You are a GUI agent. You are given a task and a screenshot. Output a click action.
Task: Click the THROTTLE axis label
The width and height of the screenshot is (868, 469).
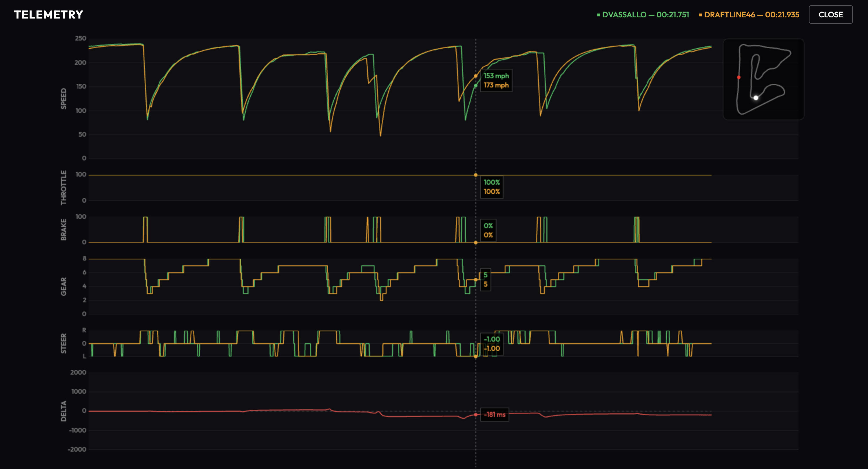pos(64,187)
